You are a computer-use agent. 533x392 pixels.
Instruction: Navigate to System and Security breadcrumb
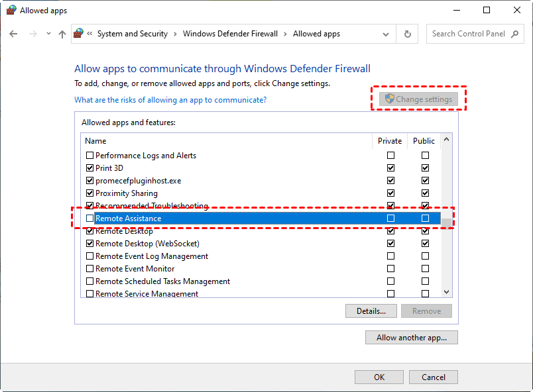tap(133, 34)
